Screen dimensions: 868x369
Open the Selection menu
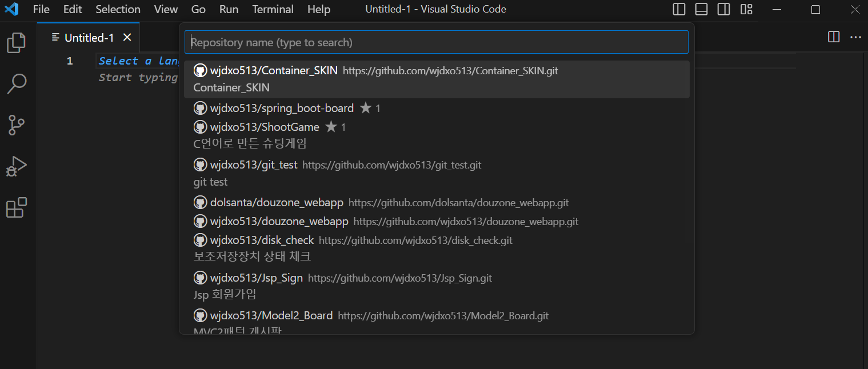point(118,9)
